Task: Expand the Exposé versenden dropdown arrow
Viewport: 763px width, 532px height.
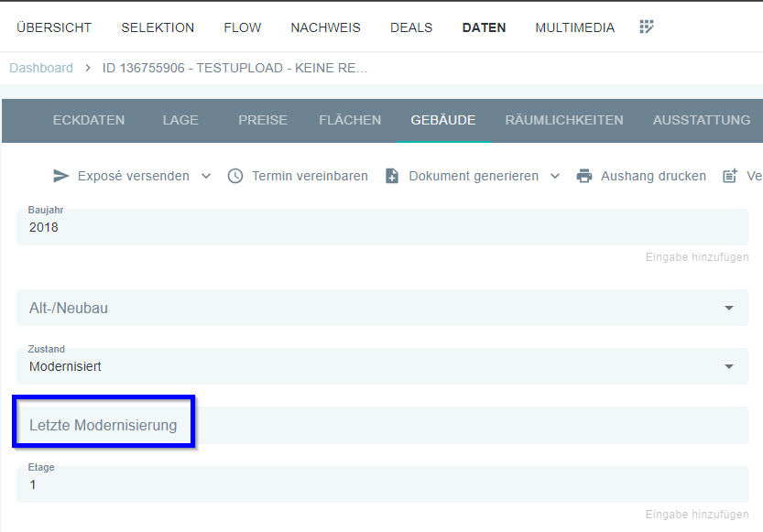Action: pyautogui.click(x=206, y=176)
